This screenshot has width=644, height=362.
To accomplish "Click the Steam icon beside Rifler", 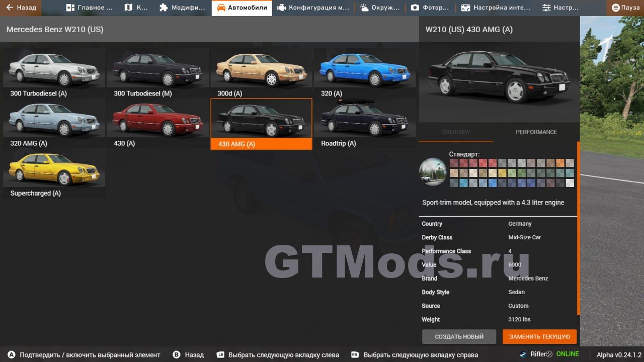I will pos(523,354).
